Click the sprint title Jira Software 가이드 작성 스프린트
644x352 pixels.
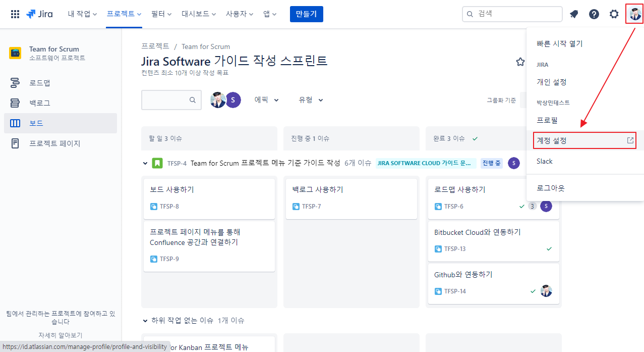pos(235,61)
